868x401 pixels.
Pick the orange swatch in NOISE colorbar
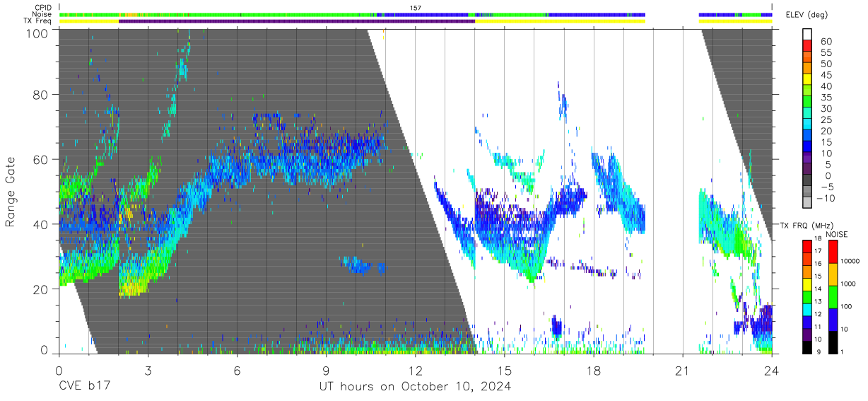point(833,273)
